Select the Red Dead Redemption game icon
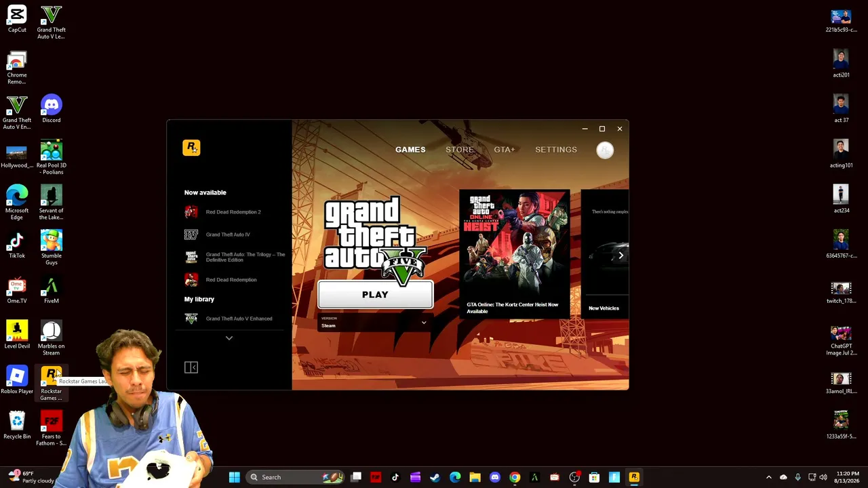Screen dimensions: 868x488 click(x=191, y=279)
